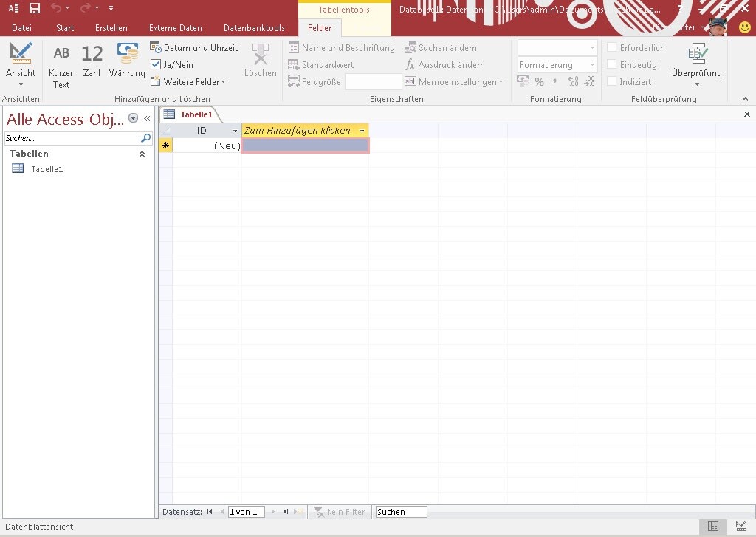This screenshot has width=756, height=537.
Task: Collapse the Tabellen group
Action: tap(142, 154)
